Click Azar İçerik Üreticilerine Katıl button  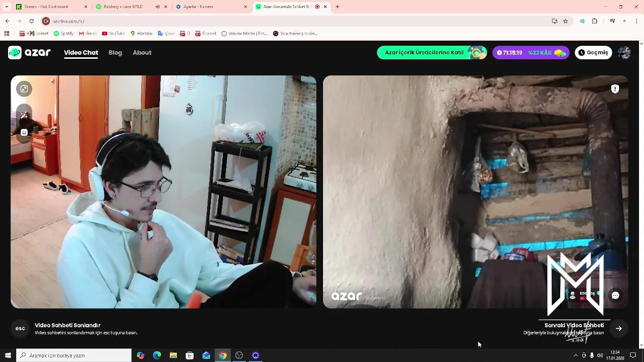click(432, 52)
